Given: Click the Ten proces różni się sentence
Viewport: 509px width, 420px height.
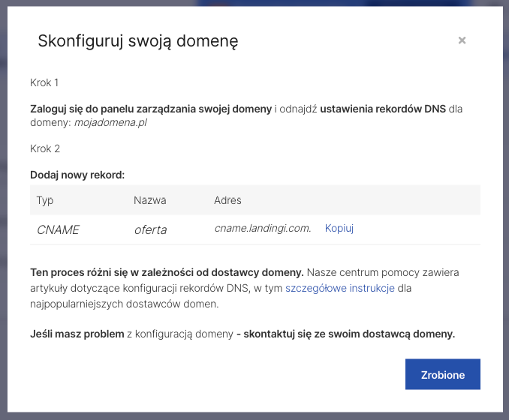Looking at the screenshot, I should [167, 272].
